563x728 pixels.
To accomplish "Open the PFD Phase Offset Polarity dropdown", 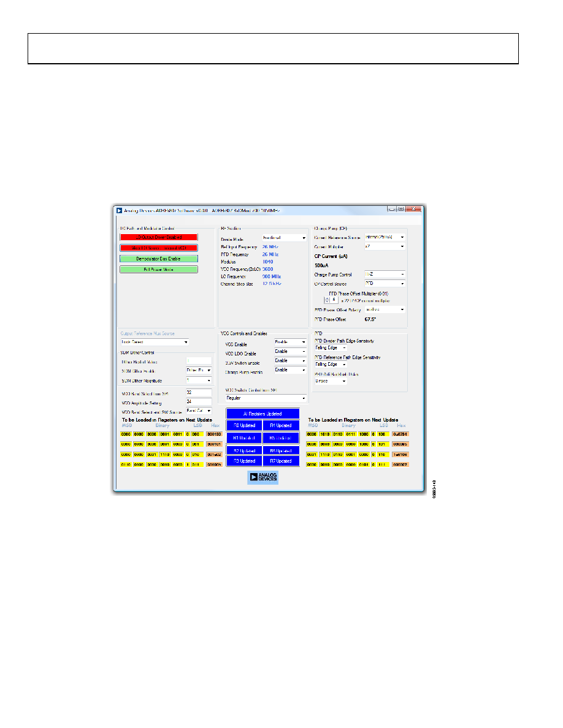I will point(385,309).
